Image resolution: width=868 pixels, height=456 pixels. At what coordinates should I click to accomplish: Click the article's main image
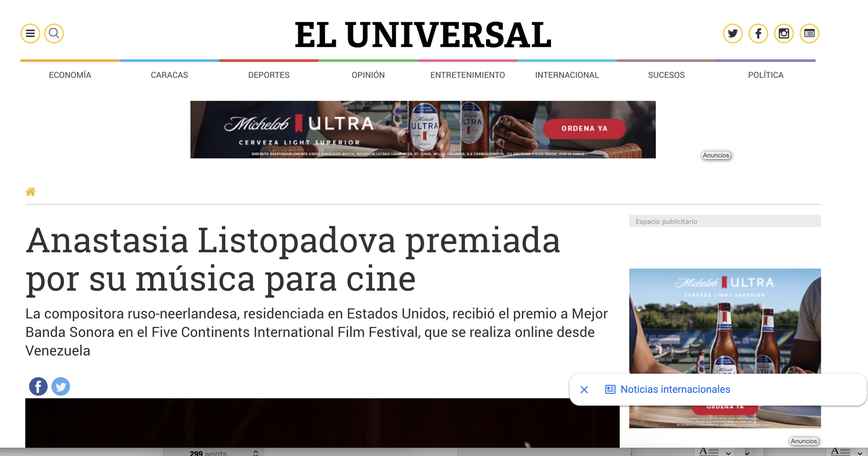322,423
